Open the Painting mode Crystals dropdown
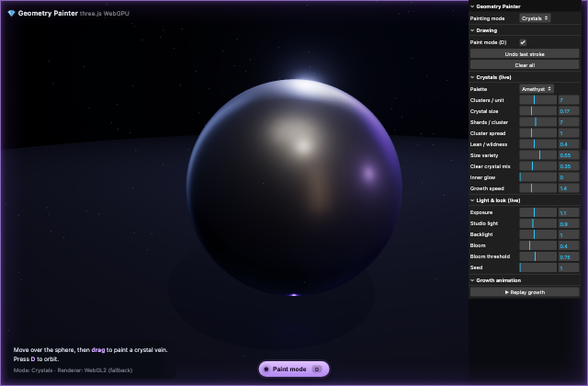588x386 pixels. click(x=535, y=18)
